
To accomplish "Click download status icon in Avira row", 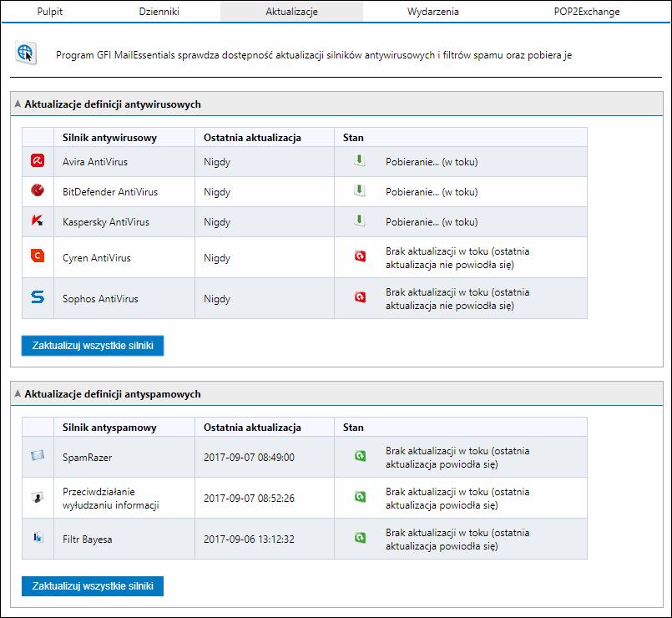I will (360, 160).
